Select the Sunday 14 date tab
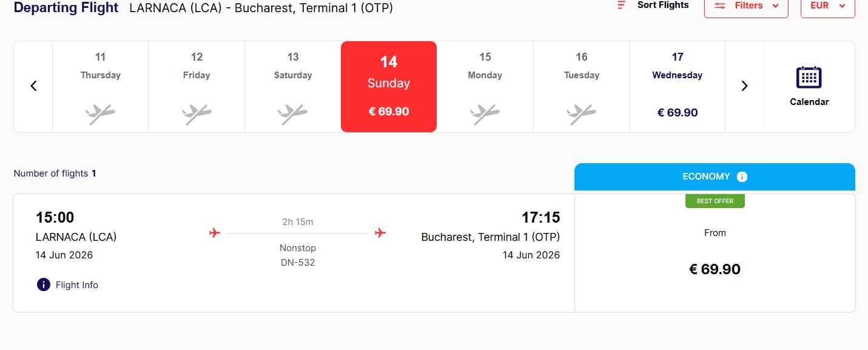868x350 pixels. click(389, 86)
